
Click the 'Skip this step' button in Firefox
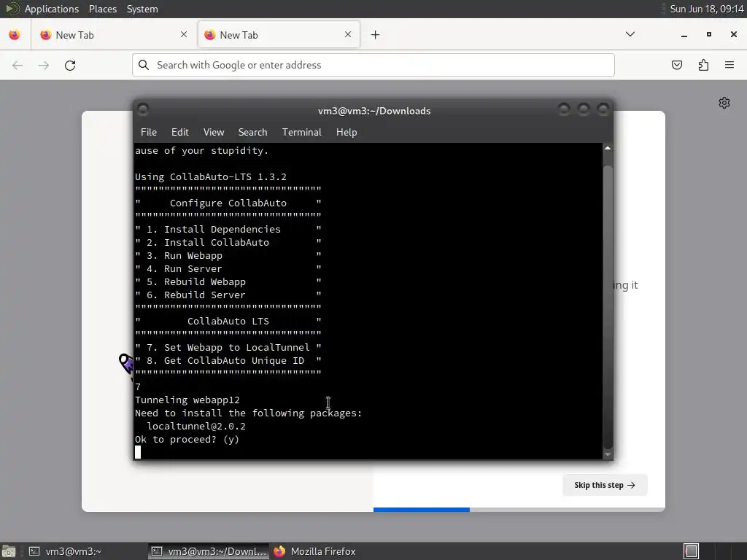click(x=605, y=485)
